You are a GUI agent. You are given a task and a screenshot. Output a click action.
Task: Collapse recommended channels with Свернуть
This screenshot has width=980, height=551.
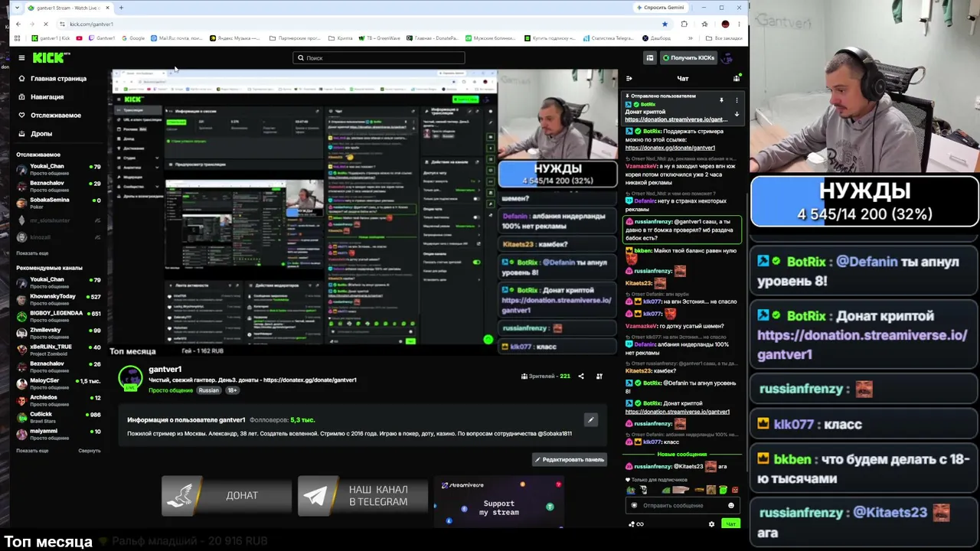click(x=90, y=451)
